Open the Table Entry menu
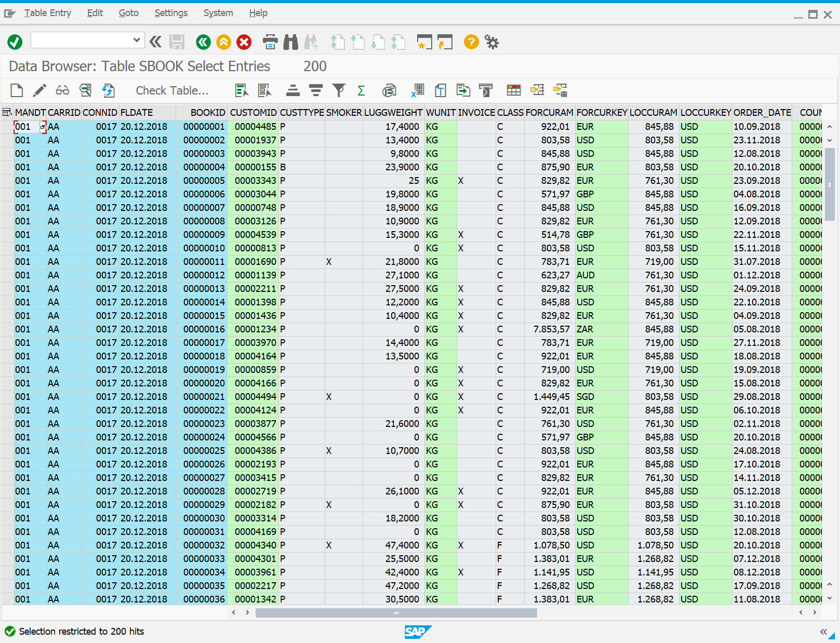Image resolution: width=840 pixels, height=643 pixels. (x=47, y=13)
